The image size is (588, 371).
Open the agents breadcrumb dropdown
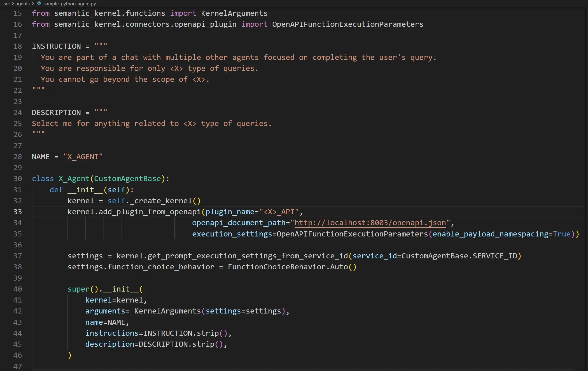click(x=22, y=3)
